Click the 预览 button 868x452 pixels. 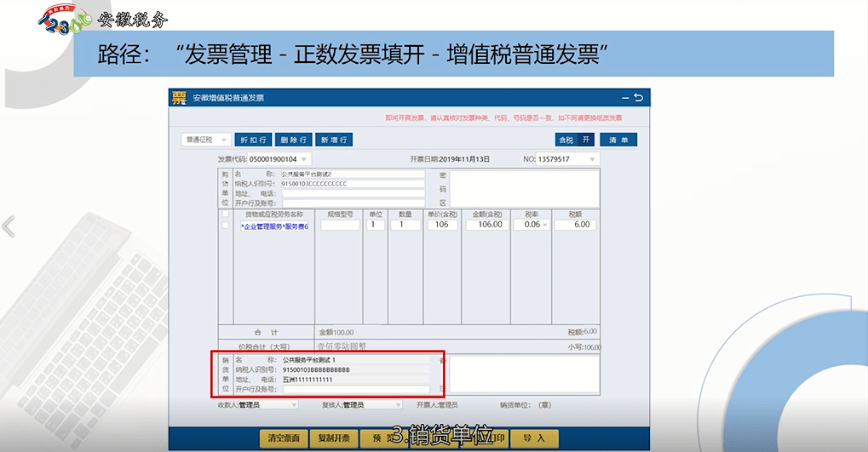(384, 438)
